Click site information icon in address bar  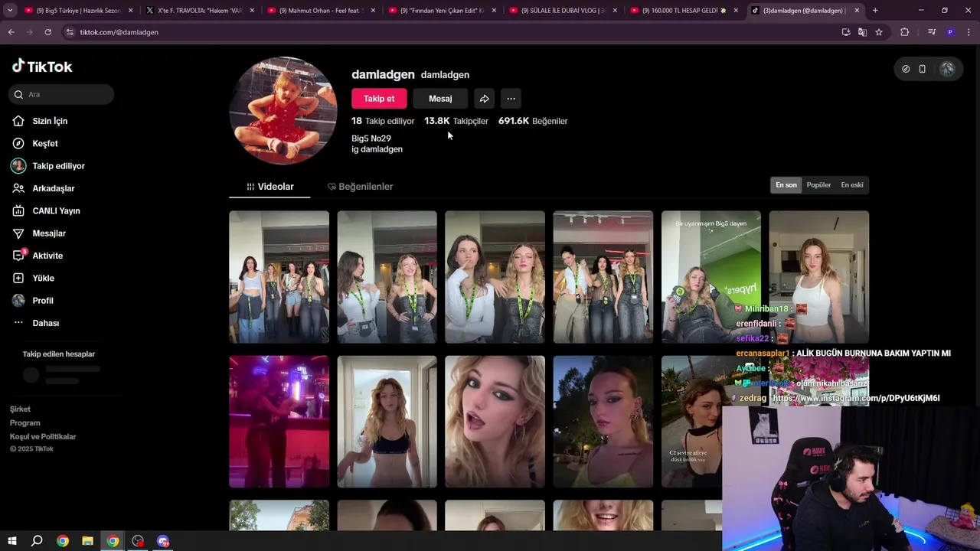[x=70, y=32]
